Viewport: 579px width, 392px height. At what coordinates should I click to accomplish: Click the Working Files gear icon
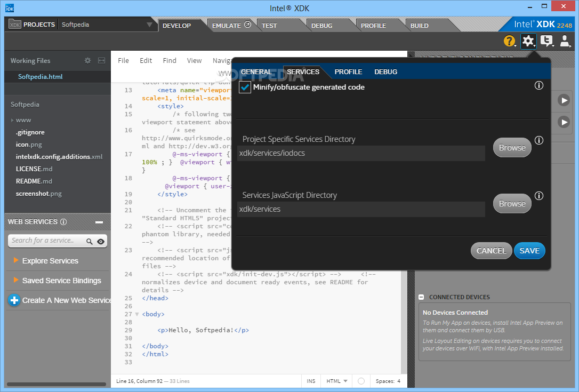click(87, 61)
